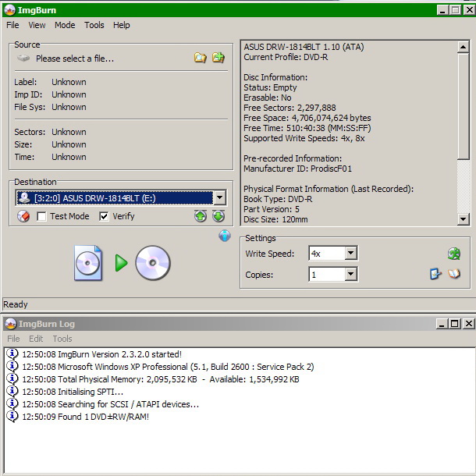Click the disc info scrollbar thumb
The height and width of the screenshot is (476, 476).
click(463, 106)
